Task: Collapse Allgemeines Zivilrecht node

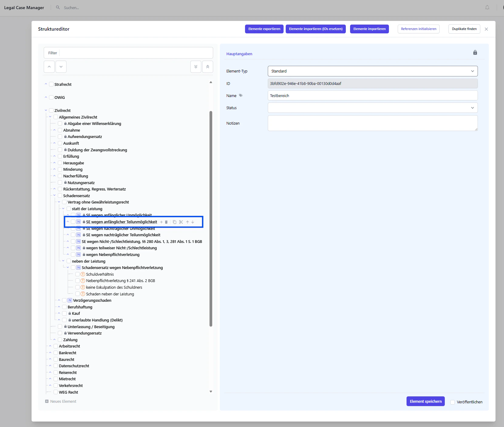Action: coord(50,117)
